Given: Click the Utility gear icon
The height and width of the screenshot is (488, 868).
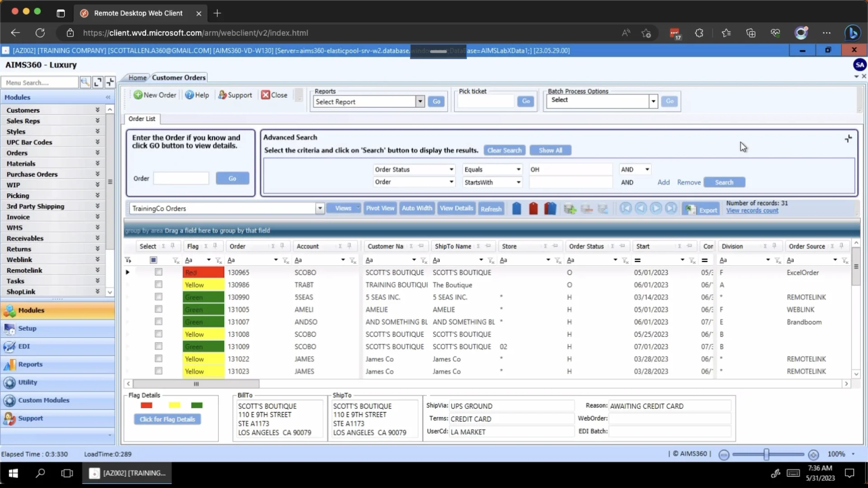Looking at the screenshot, I should click(10, 382).
